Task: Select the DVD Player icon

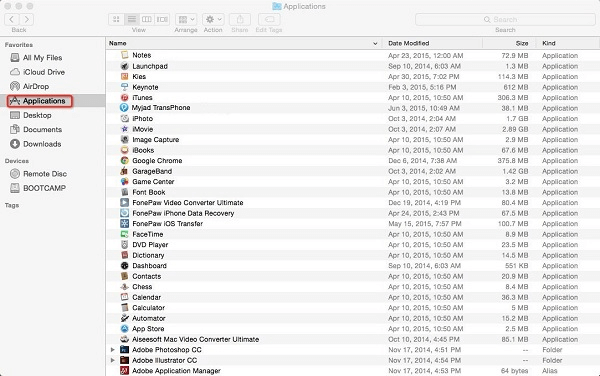Action: (x=124, y=244)
